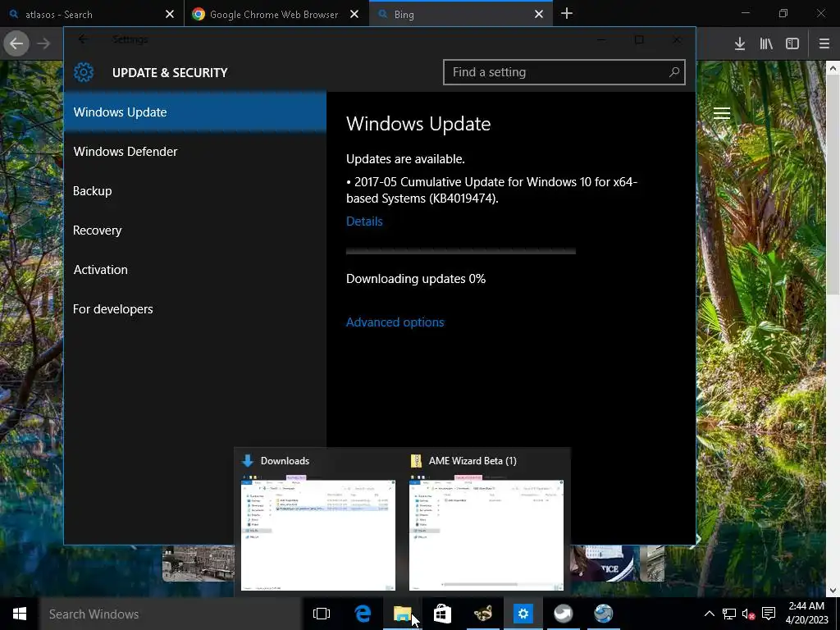Open the Windows Start menu
Viewport: 840px width, 630px height.
pyautogui.click(x=20, y=614)
